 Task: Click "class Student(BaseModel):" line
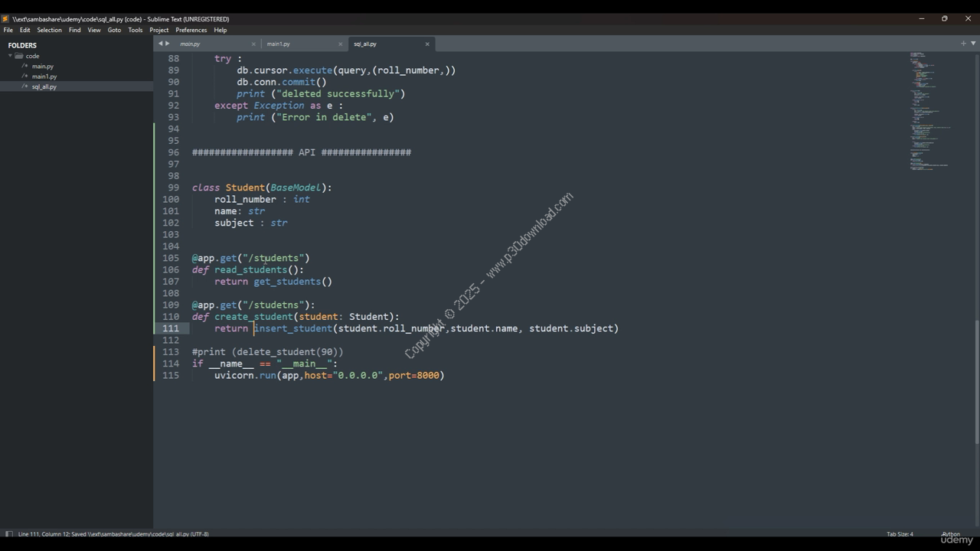[x=262, y=187]
